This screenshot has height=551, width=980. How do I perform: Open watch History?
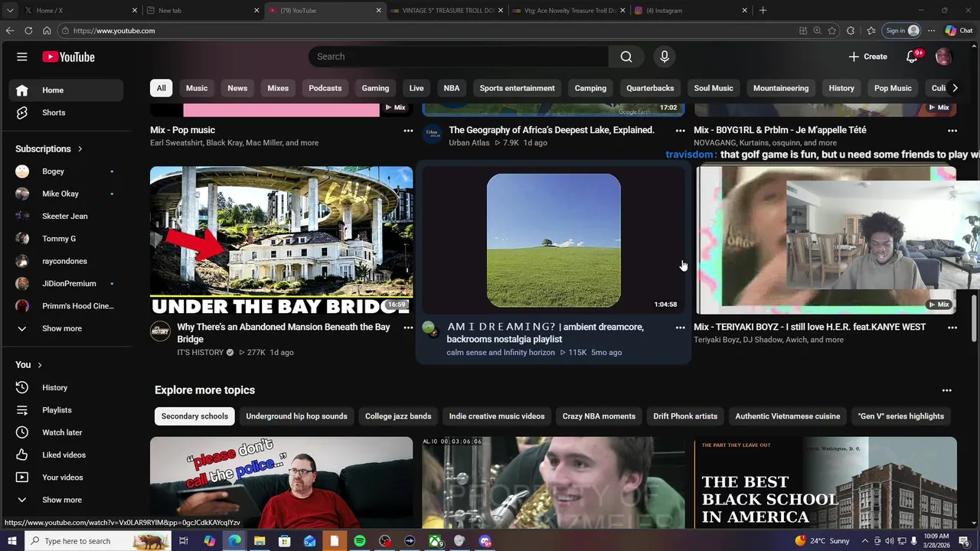66,387
